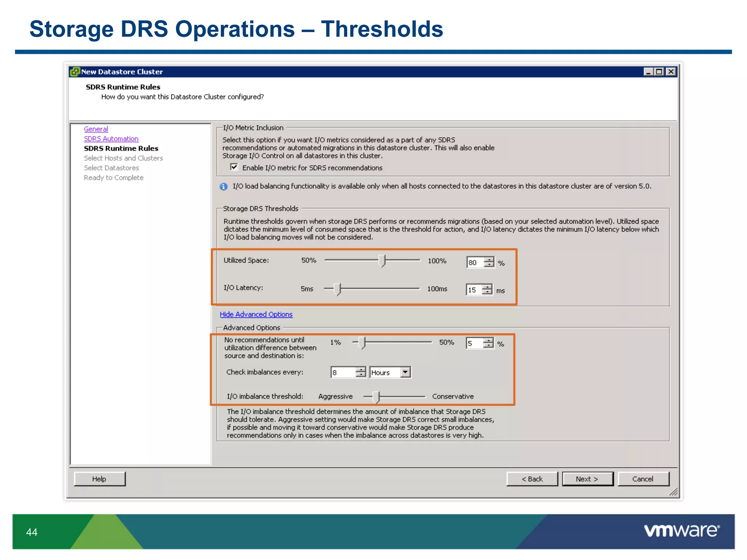Select the Ready to Complete step
747x560 pixels.
113,178
